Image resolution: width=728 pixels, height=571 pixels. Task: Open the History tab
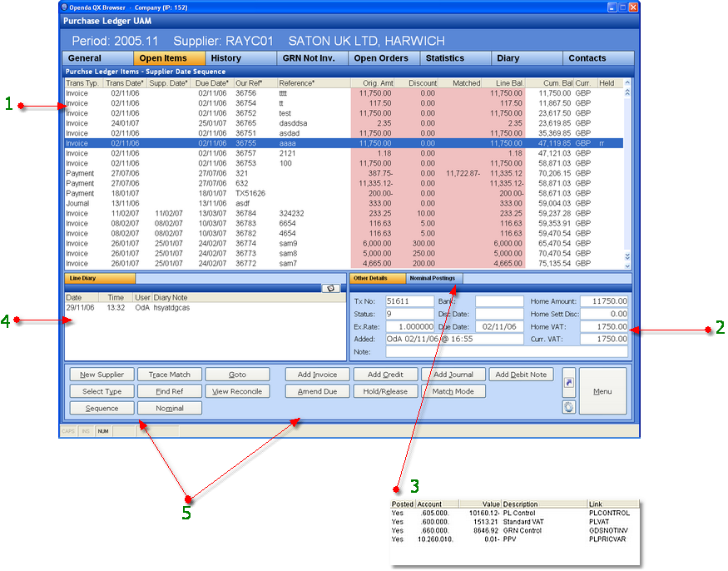(x=241, y=58)
